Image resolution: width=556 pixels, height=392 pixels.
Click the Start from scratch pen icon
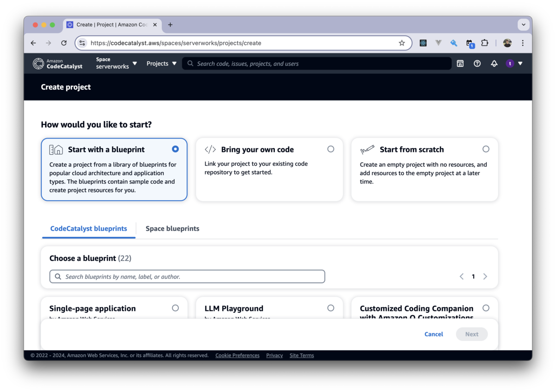tap(367, 150)
